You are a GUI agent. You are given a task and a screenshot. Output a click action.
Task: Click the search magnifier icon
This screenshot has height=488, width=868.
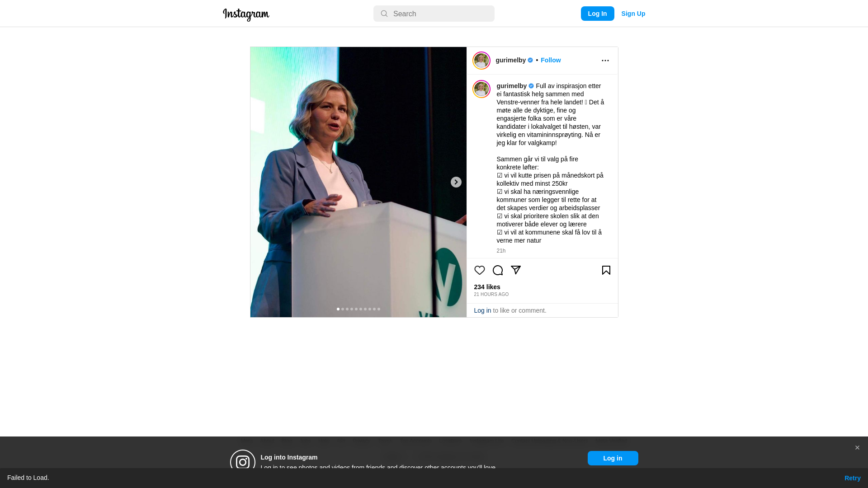click(x=384, y=14)
